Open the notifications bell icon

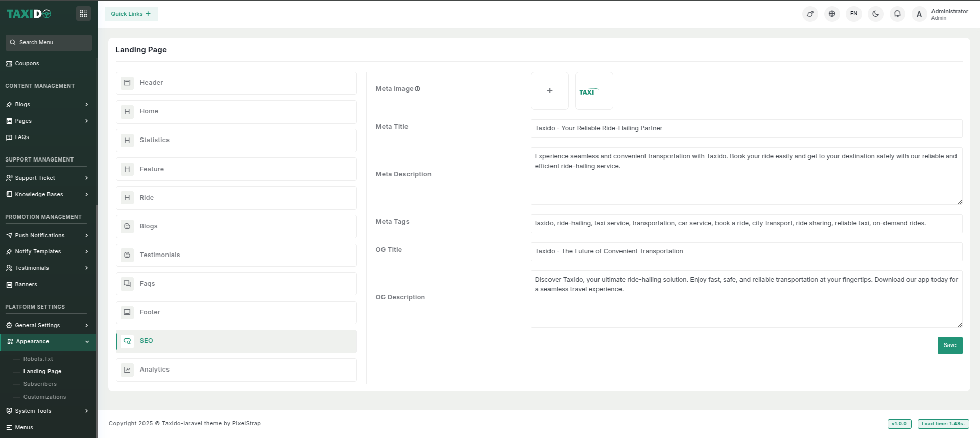(x=897, y=14)
